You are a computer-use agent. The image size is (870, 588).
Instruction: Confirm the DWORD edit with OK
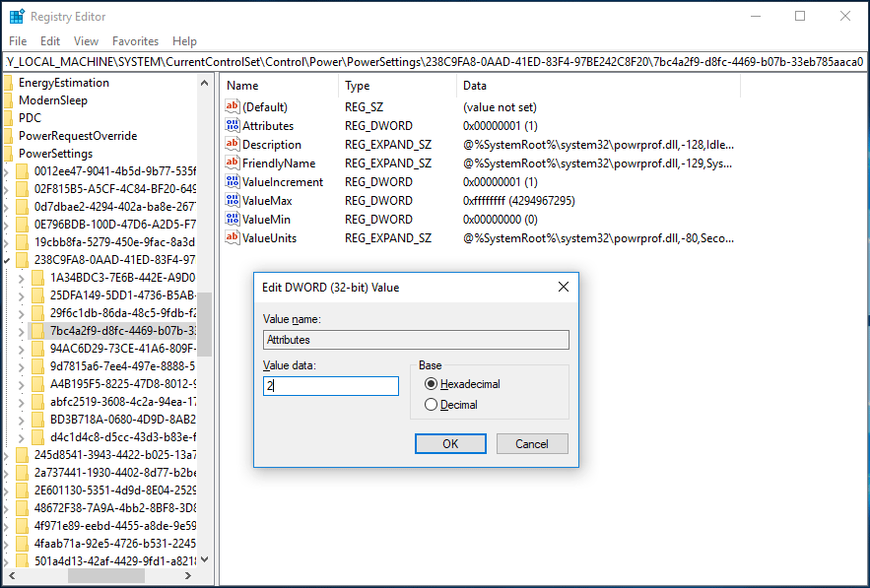coord(450,444)
